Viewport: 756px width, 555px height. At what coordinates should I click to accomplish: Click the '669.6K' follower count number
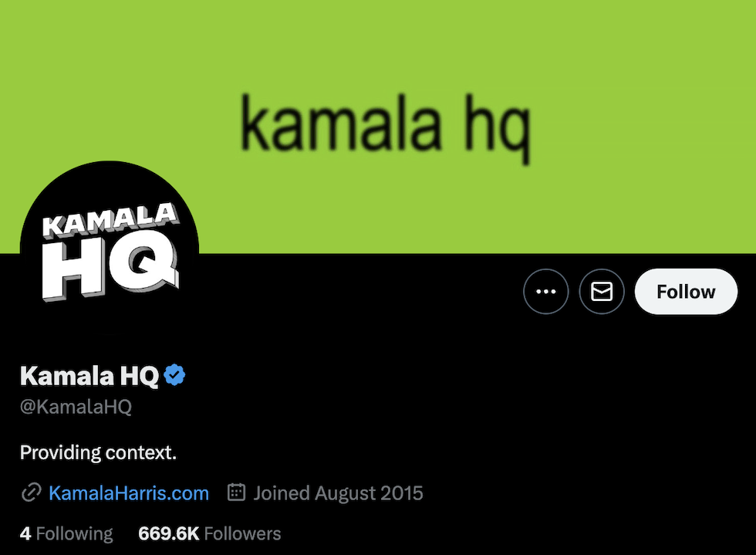click(x=168, y=533)
